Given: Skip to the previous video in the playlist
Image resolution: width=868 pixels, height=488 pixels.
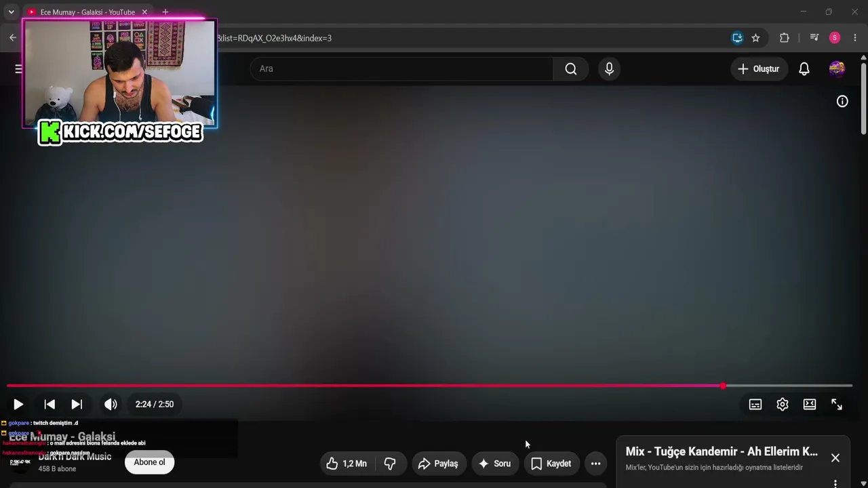Looking at the screenshot, I should pyautogui.click(x=50, y=405).
